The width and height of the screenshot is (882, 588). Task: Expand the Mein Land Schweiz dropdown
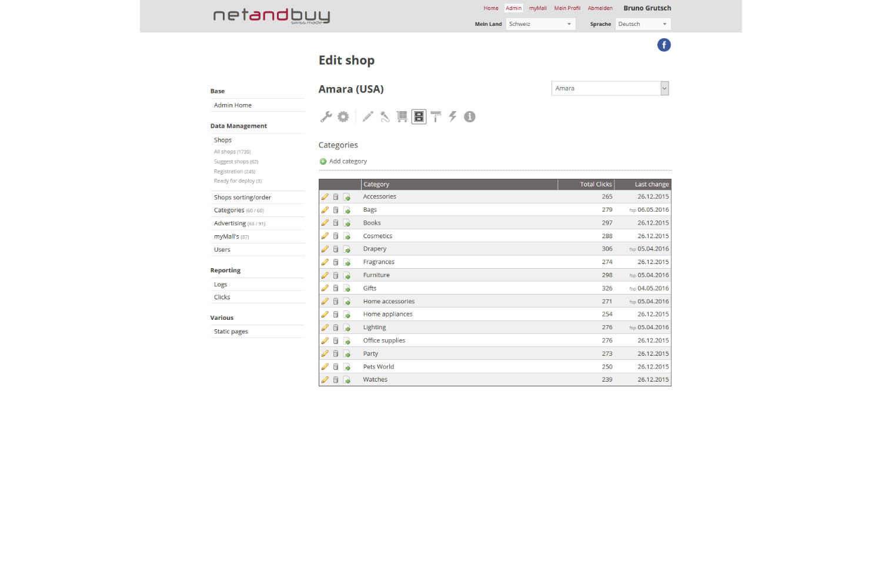(540, 24)
